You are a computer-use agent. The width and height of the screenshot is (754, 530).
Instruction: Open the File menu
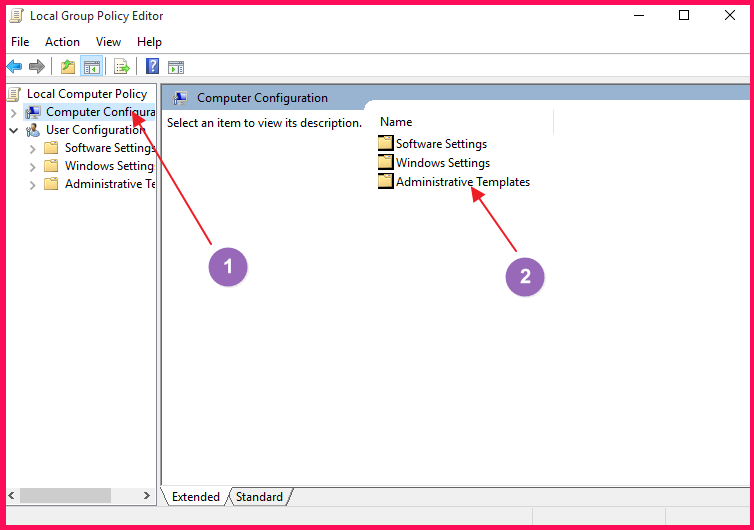20,42
